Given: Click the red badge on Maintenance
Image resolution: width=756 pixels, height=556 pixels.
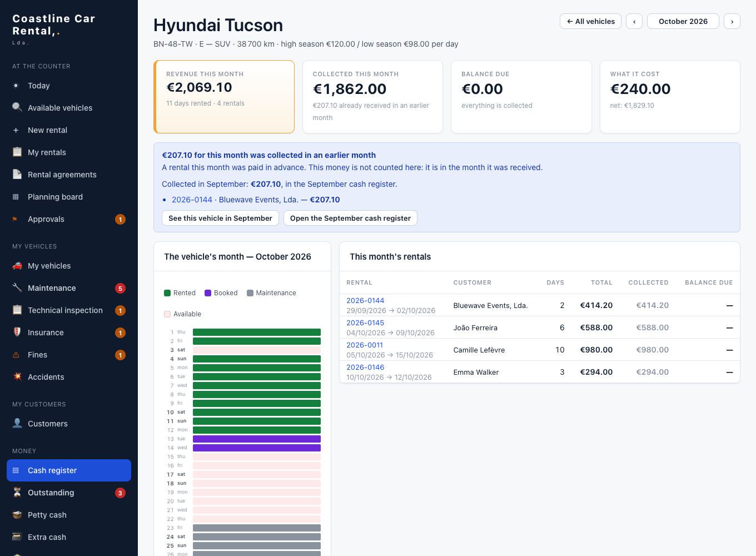Looking at the screenshot, I should 120,288.
